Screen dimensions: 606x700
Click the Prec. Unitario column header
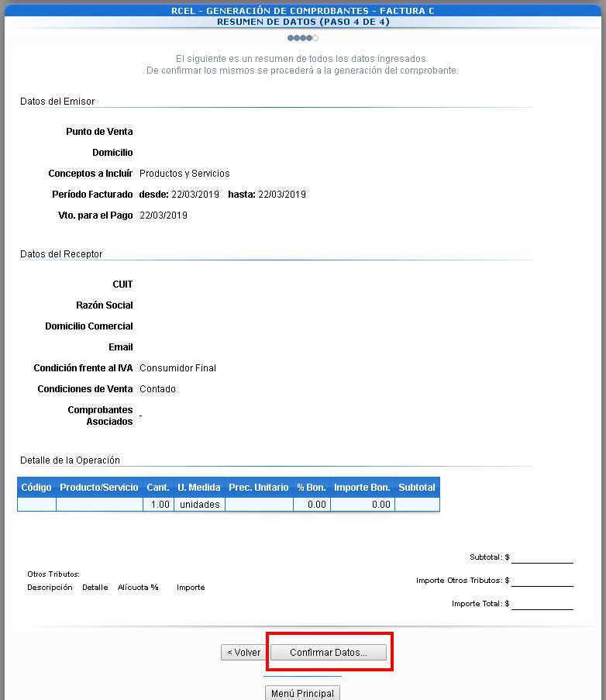259,488
